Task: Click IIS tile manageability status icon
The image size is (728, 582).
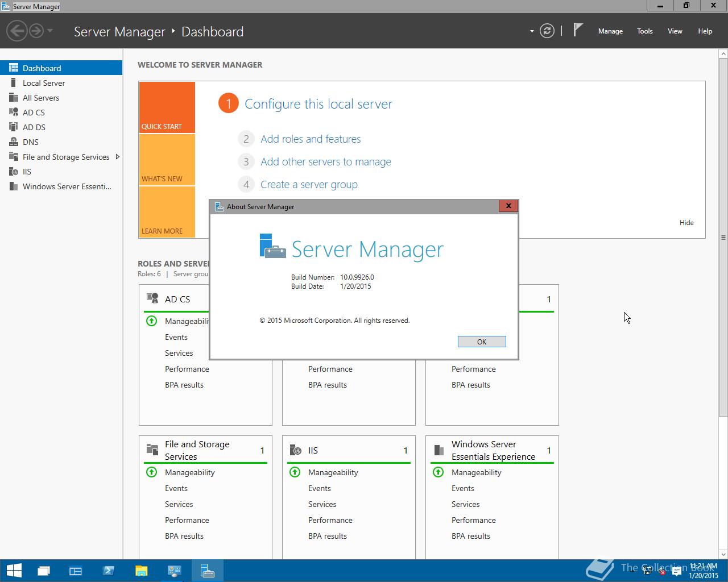Action: pyautogui.click(x=295, y=472)
